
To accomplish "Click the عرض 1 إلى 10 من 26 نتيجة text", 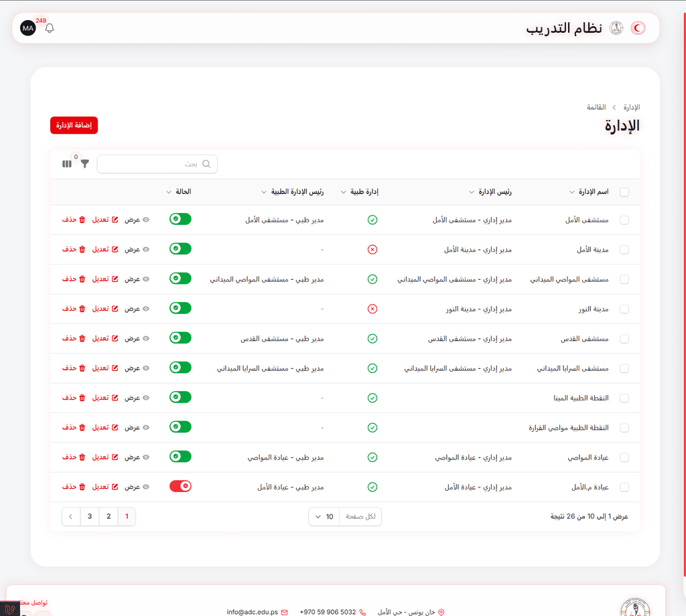I will (590, 517).
